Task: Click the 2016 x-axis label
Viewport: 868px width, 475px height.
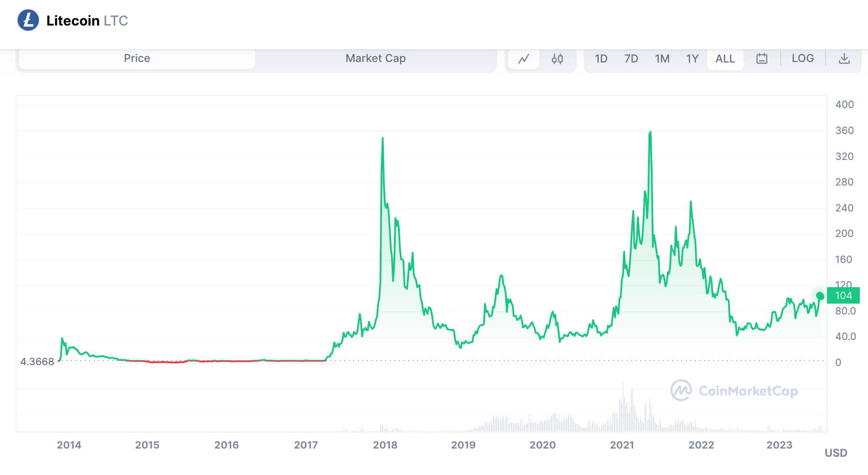Action: click(x=227, y=445)
